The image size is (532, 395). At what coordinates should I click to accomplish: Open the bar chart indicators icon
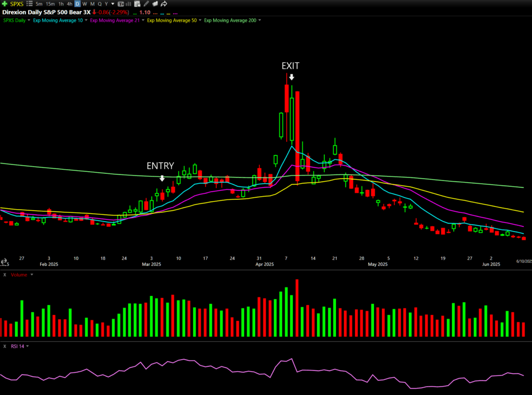pos(129,4)
